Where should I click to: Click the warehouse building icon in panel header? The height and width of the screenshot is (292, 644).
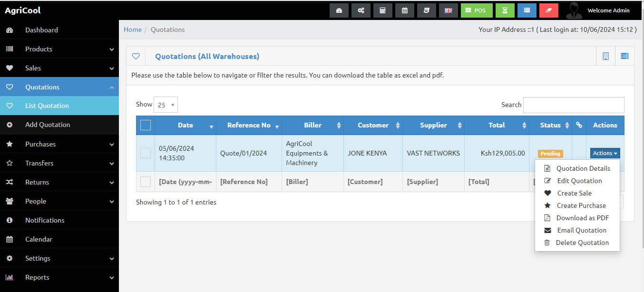pyautogui.click(x=605, y=56)
